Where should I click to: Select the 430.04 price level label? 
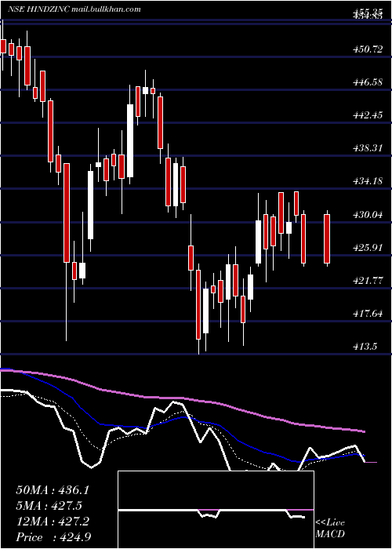368,215
